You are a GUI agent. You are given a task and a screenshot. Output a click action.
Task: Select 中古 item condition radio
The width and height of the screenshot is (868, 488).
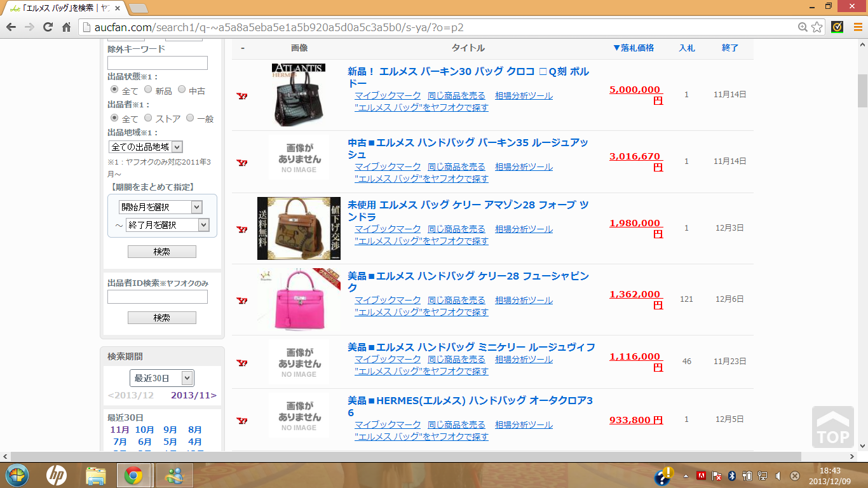(182, 90)
